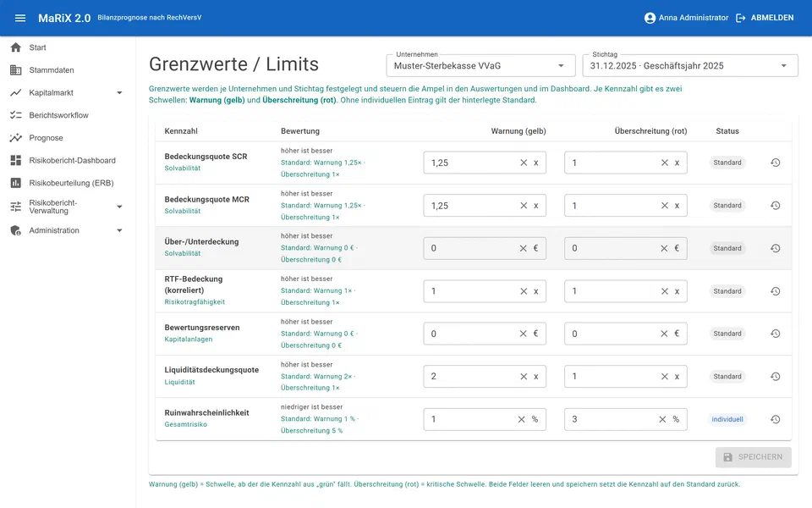This screenshot has width=812, height=508.
Task: Clear Warnung value for Bedeckungsquote SCR
Action: click(x=524, y=163)
